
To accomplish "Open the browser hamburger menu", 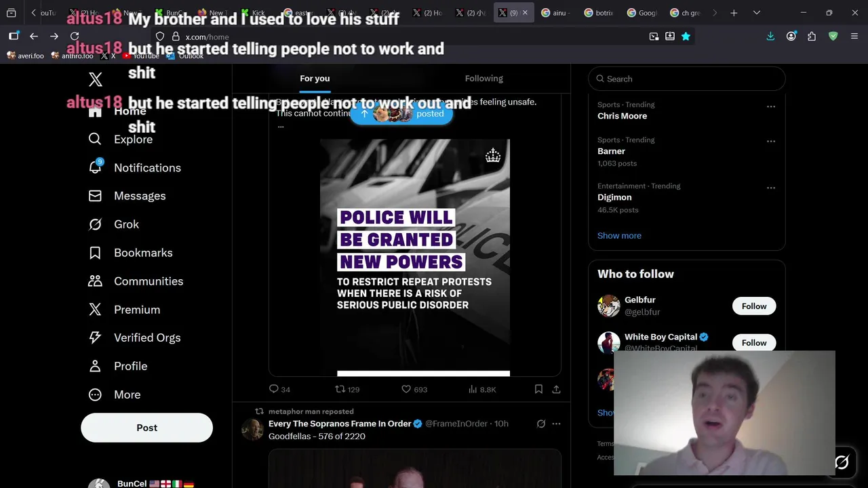I will (x=854, y=37).
